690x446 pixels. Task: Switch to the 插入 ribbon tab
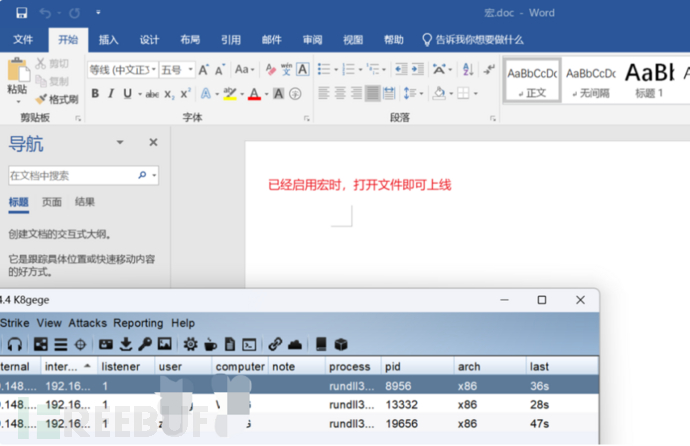[108, 40]
